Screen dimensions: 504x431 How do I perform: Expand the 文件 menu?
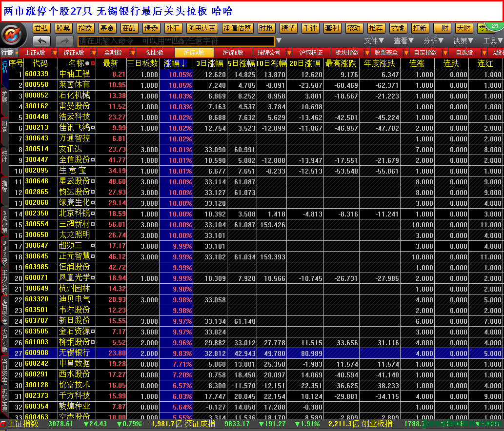[x=374, y=41]
